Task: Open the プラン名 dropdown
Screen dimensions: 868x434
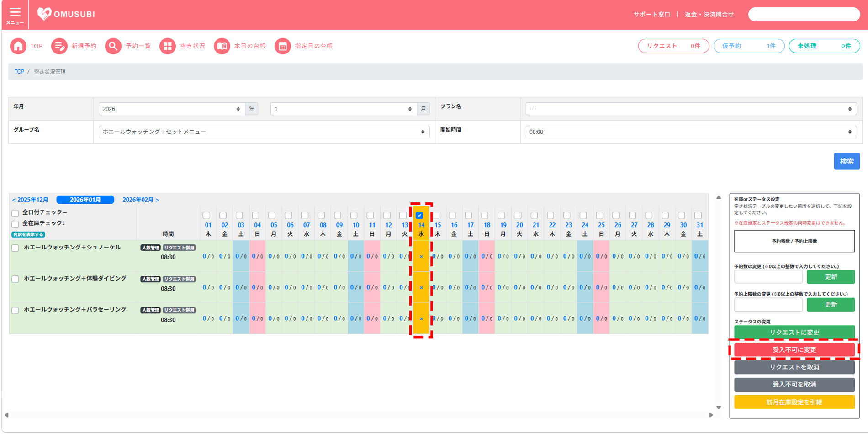Action: (691, 109)
